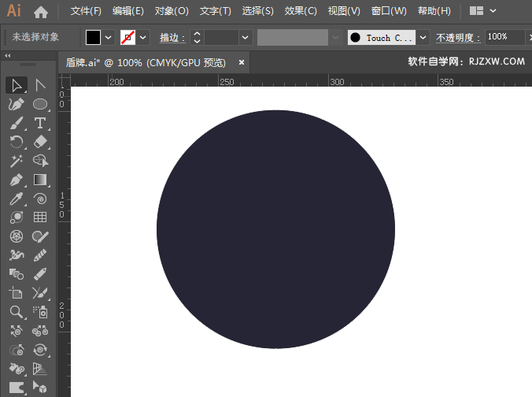Select the Gradient tool
Screen dimensions: 532x397
point(40,180)
